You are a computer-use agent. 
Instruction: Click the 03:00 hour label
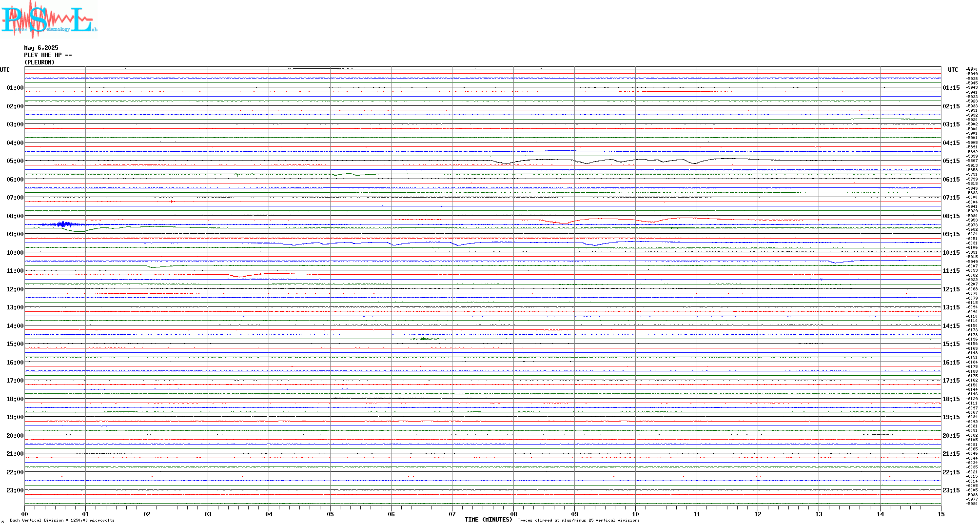coord(15,124)
